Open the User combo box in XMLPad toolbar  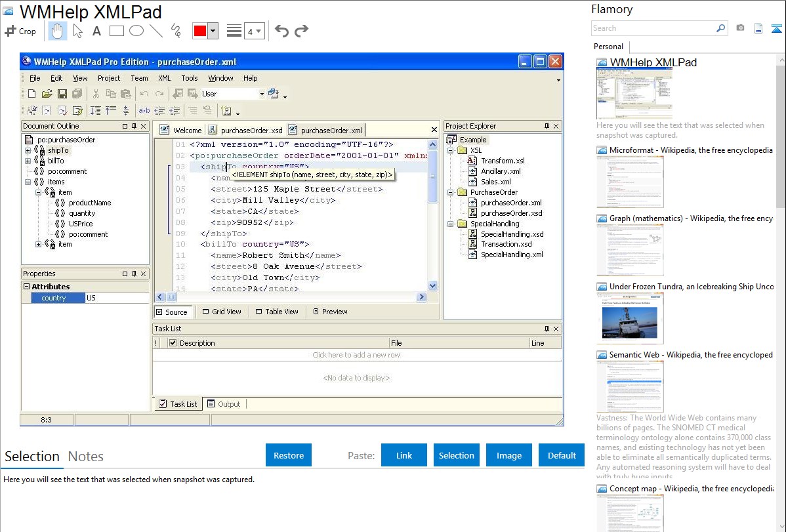[262, 94]
